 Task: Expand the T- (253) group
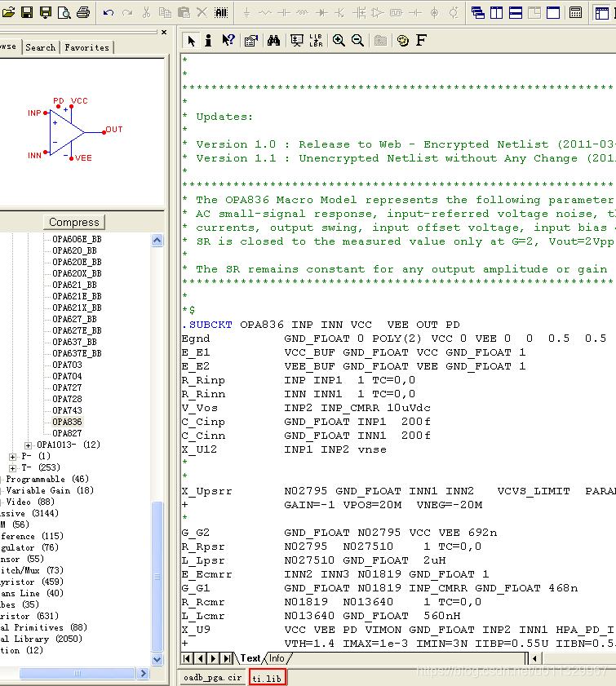(13, 468)
